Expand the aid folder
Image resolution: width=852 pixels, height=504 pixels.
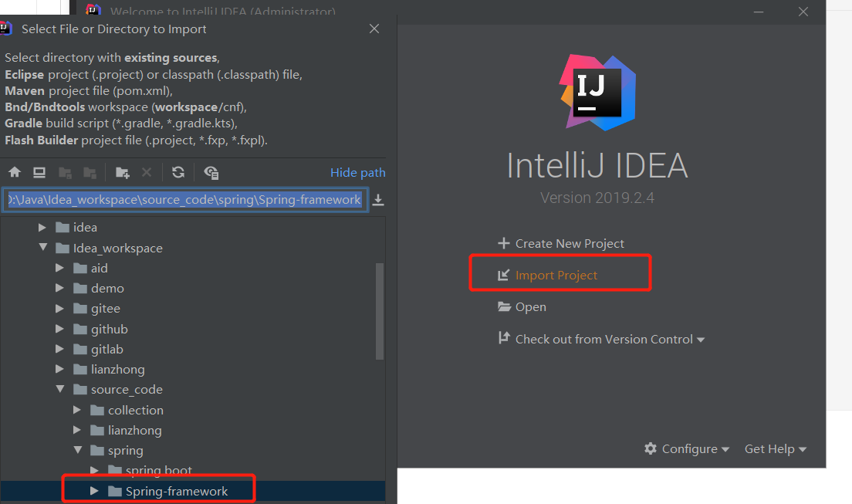coord(59,268)
